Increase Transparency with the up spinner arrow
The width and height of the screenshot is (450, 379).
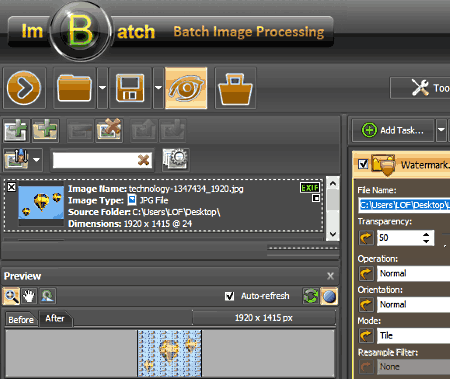(x=426, y=234)
